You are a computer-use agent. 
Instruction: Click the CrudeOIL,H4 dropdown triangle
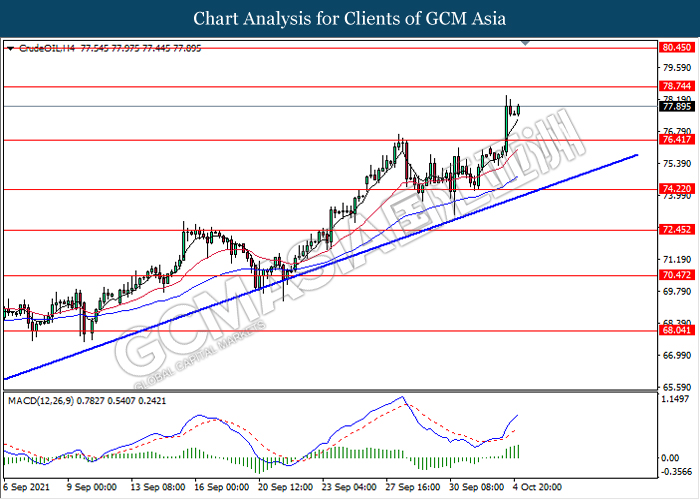click(x=11, y=48)
